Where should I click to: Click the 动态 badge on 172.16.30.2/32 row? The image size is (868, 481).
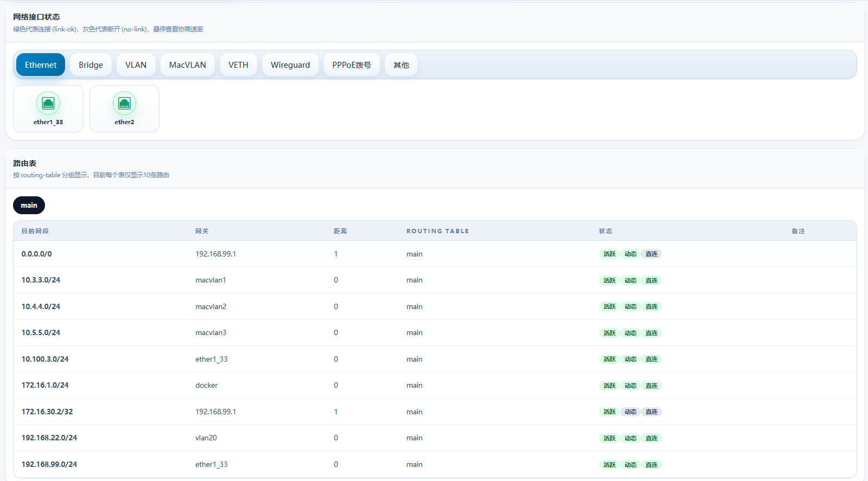631,412
